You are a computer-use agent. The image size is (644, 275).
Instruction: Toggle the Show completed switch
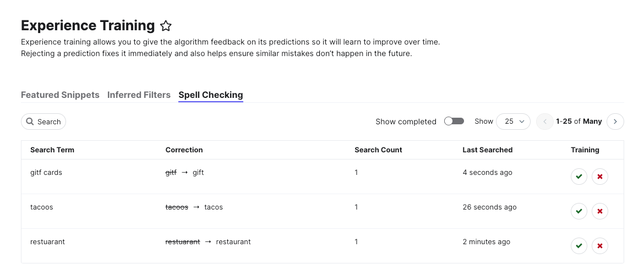point(454,121)
